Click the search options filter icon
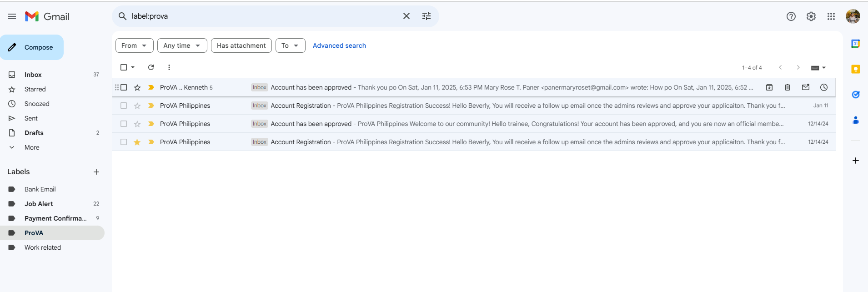Screen dimensions: 868x292 [426, 16]
